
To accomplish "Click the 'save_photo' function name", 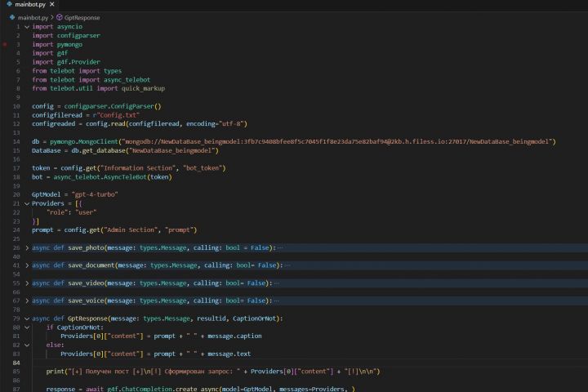I will (86, 247).
